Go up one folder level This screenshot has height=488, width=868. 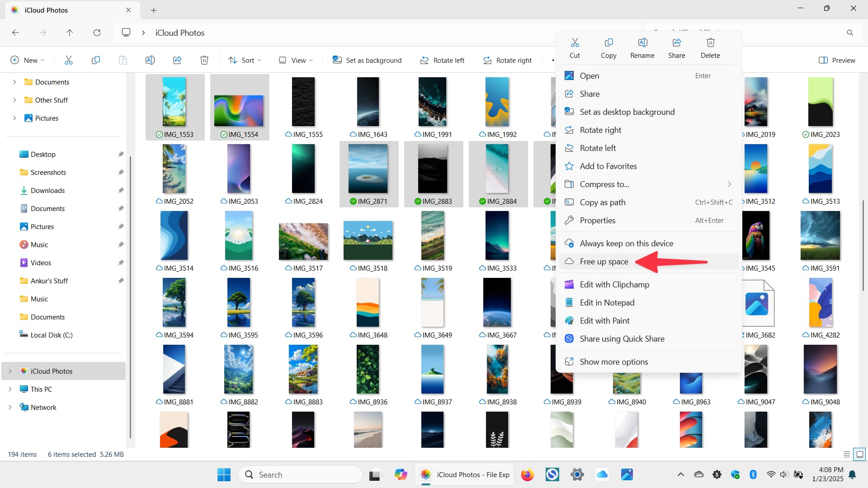(70, 33)
